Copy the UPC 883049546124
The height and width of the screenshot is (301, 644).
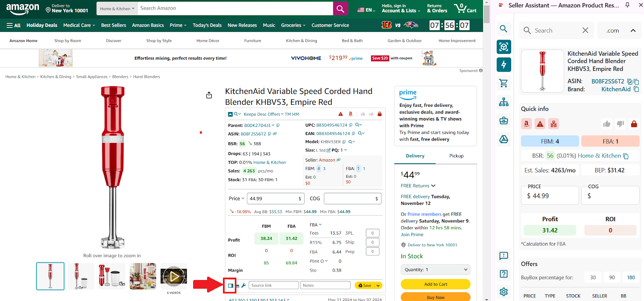pos(351,125)
